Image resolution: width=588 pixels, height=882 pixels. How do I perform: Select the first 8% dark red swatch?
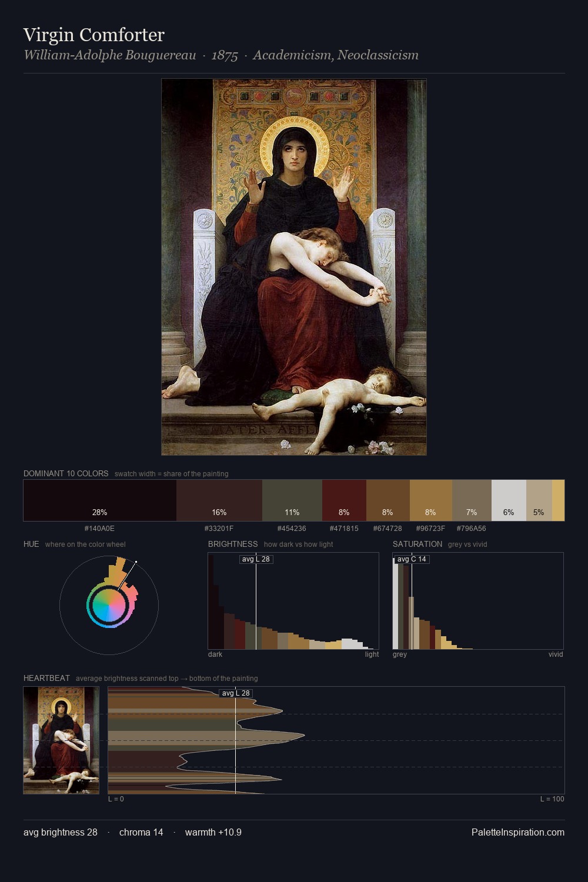pyautogui.click(x=344, y=500)
